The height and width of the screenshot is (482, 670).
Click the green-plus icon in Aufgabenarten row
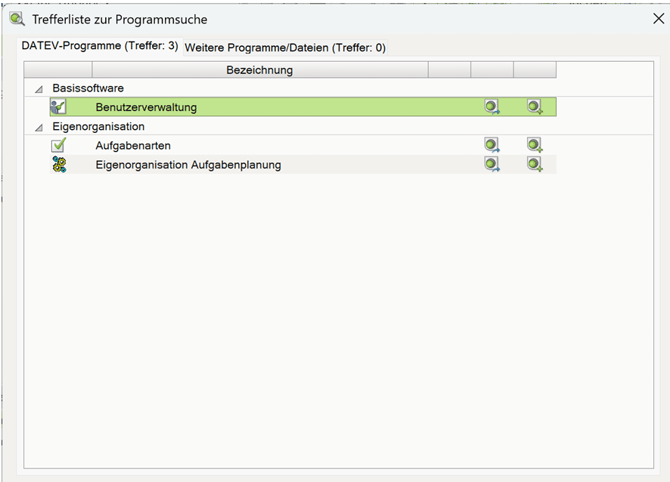[x=535, y=146]
